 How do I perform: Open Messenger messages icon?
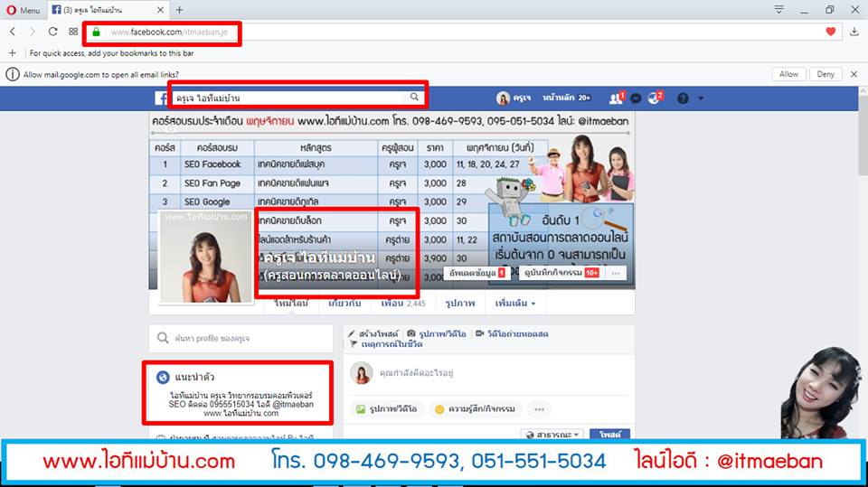(636, 98)
